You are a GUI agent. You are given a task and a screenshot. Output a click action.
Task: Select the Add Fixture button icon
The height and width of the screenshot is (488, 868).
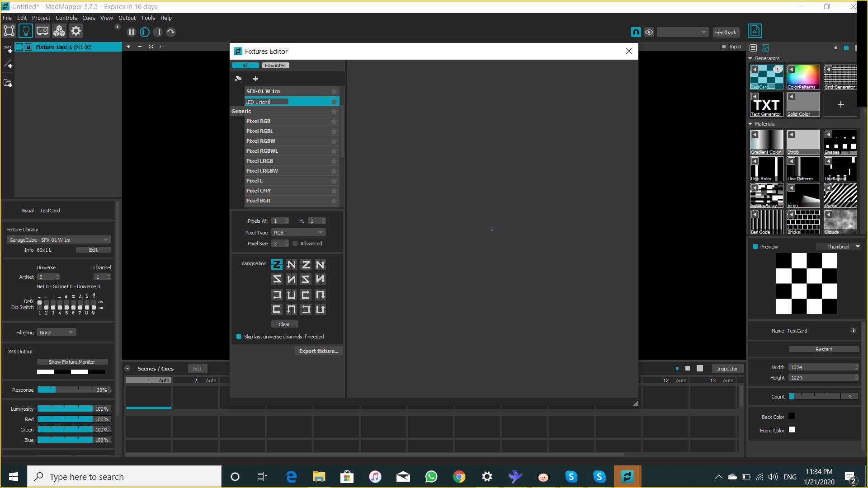coord(255,78)
